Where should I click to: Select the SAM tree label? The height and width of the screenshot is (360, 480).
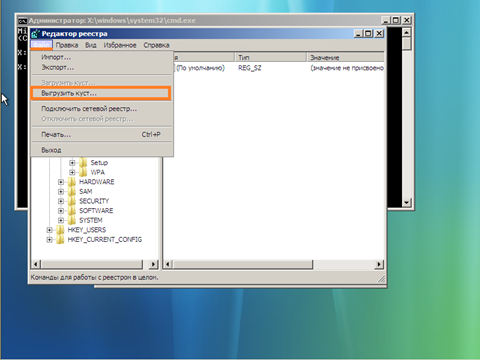tap(86, 192)
